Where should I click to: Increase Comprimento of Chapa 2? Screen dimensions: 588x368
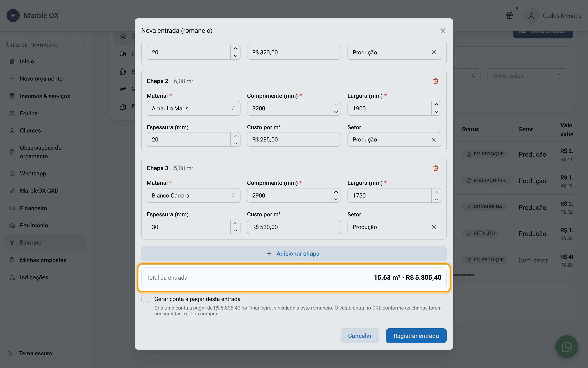coord(336,105)
